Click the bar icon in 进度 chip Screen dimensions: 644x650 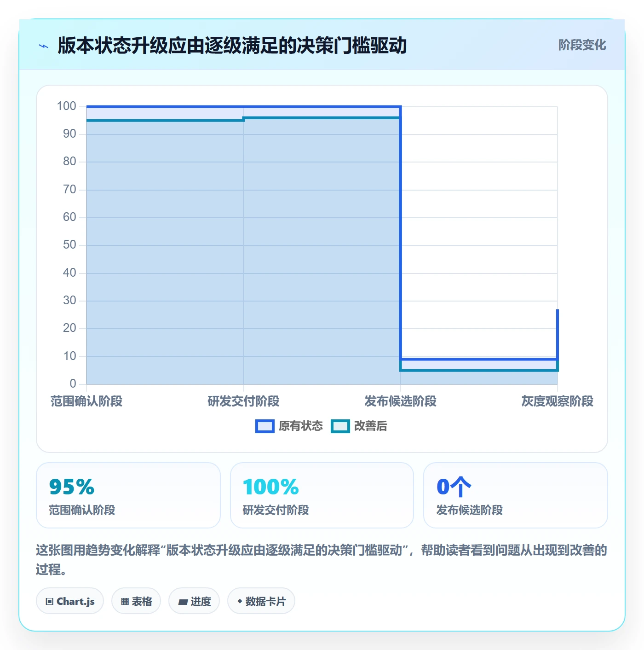[x=183, y=602]
